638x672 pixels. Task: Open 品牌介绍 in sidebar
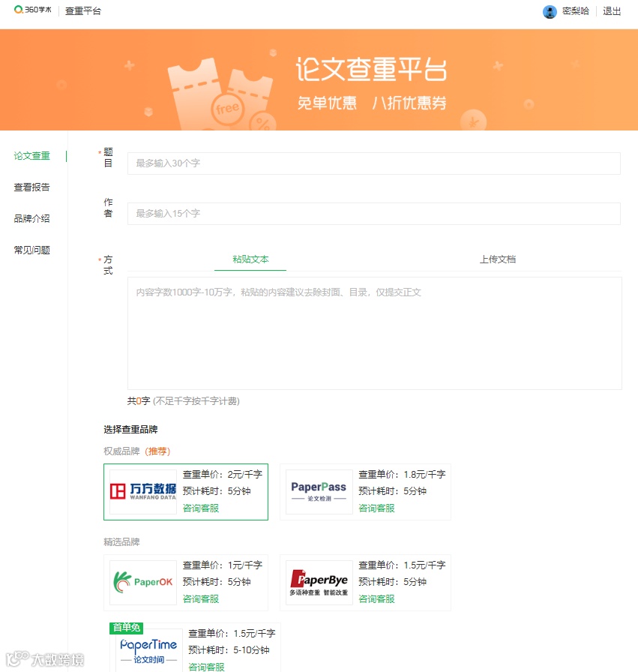(x=31, y=218)
